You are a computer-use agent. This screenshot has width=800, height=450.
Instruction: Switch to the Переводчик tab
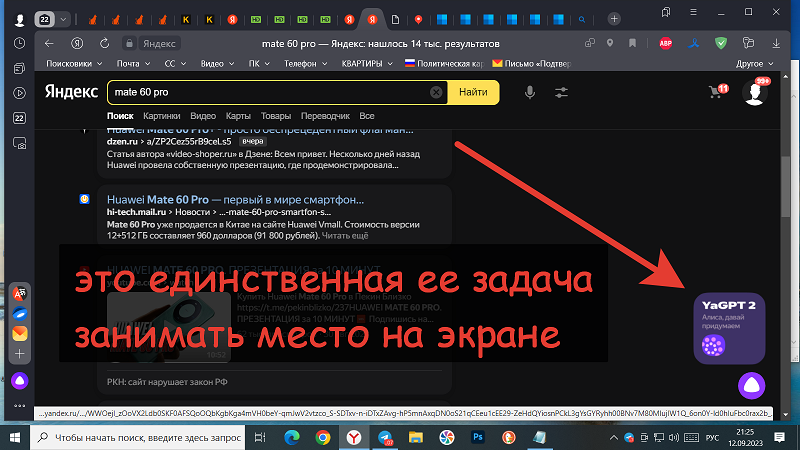pos(325,116)
